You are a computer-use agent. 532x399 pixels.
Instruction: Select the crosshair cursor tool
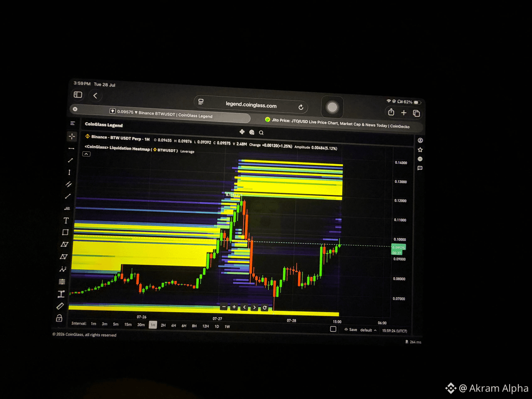71,136
